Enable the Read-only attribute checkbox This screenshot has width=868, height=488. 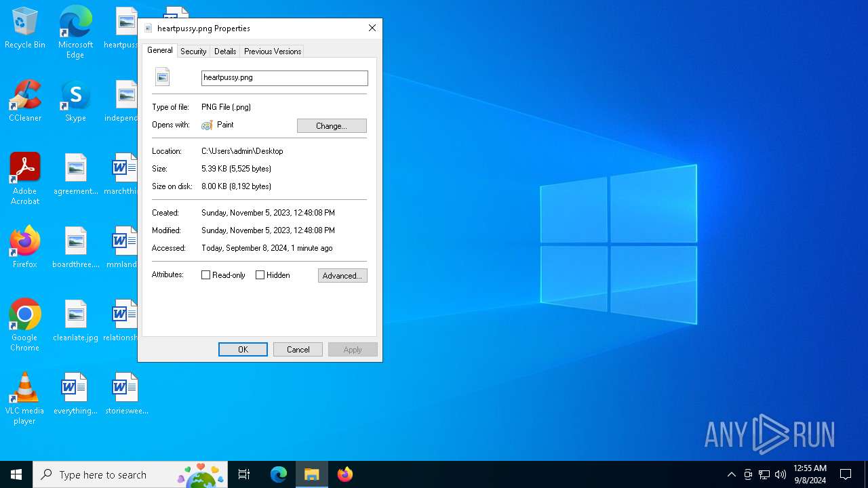coord(205,275)
